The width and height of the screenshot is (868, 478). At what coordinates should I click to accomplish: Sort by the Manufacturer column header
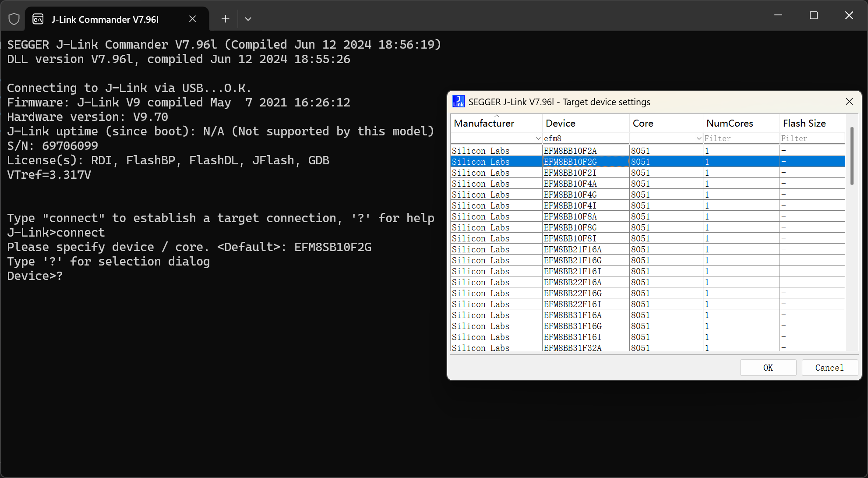point(484,124)
